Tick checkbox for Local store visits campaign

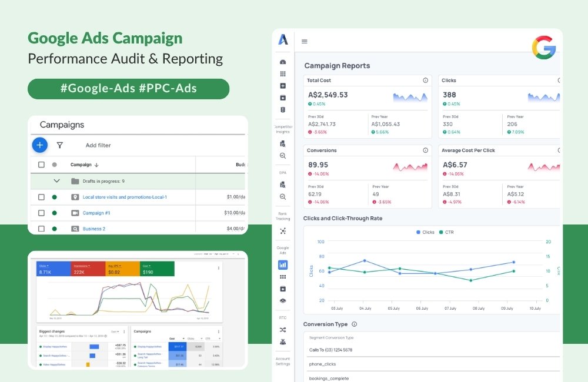pyautogui.click(x=41, y=197)
